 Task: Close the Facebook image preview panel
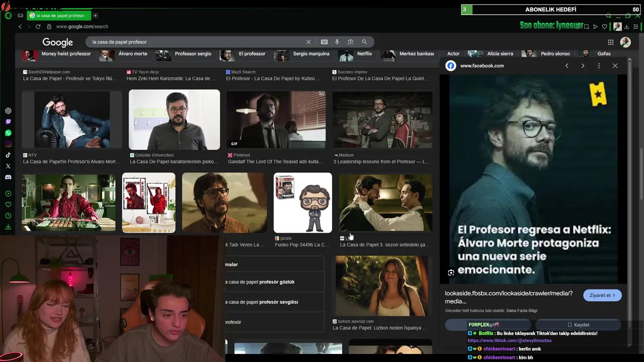(615, 66)
